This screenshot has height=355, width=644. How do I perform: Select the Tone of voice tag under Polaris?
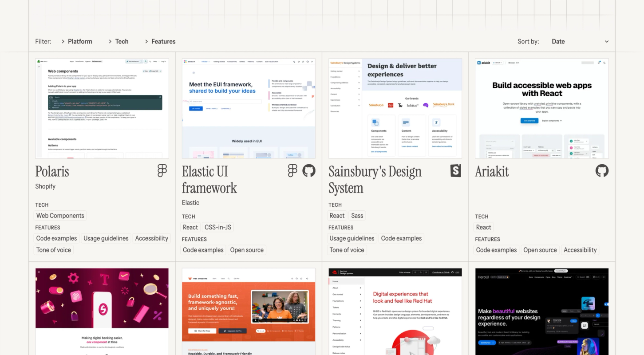[54, 250]
